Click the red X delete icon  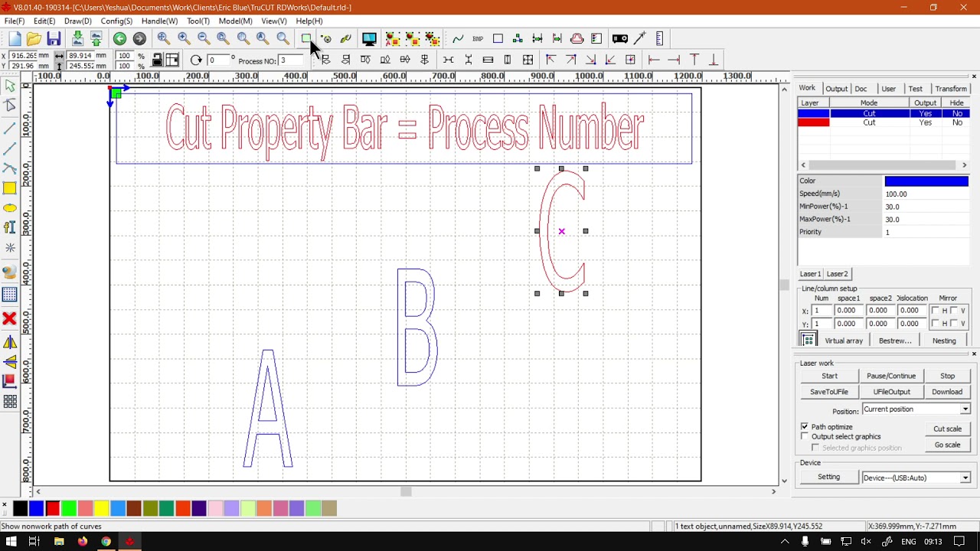click(x=10, y=318)
